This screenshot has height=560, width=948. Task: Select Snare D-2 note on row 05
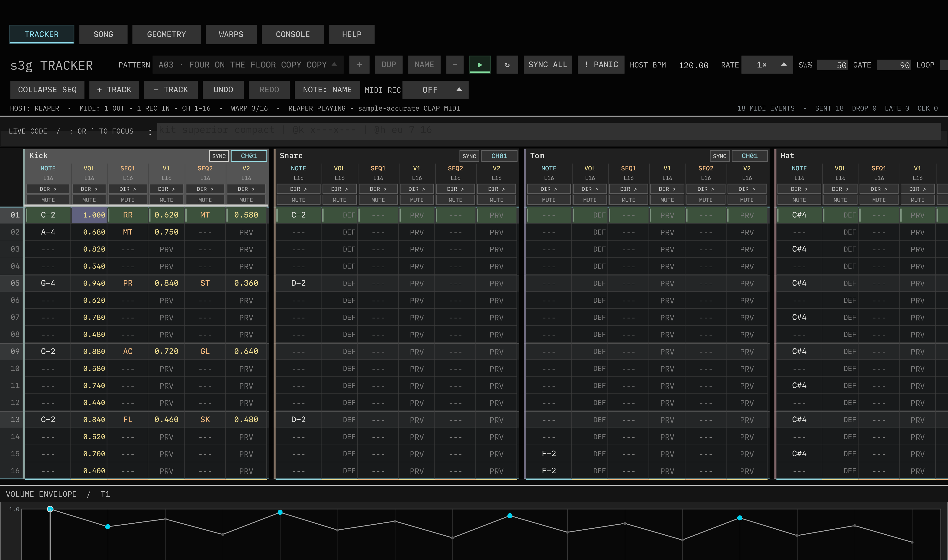299,283
